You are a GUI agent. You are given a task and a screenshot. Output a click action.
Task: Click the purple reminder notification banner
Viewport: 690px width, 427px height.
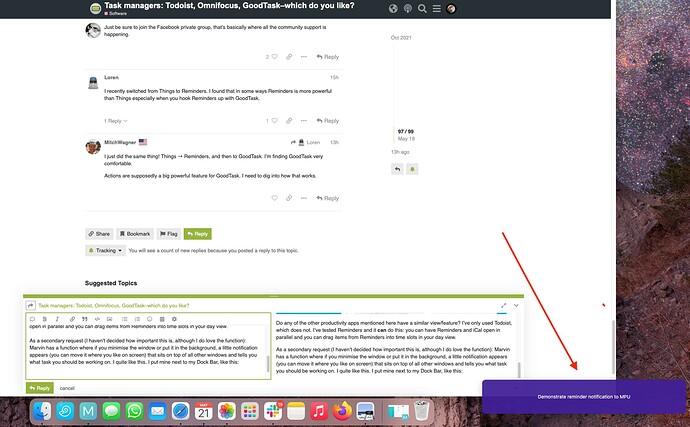(x=584, y=397)
